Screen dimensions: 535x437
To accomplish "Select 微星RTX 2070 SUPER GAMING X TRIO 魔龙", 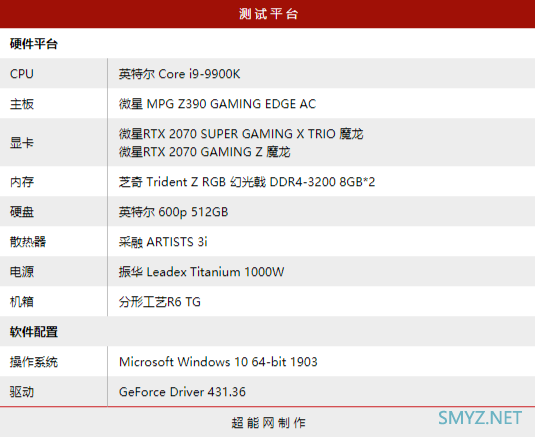I will pyautogui.click(x=241, y=133).
